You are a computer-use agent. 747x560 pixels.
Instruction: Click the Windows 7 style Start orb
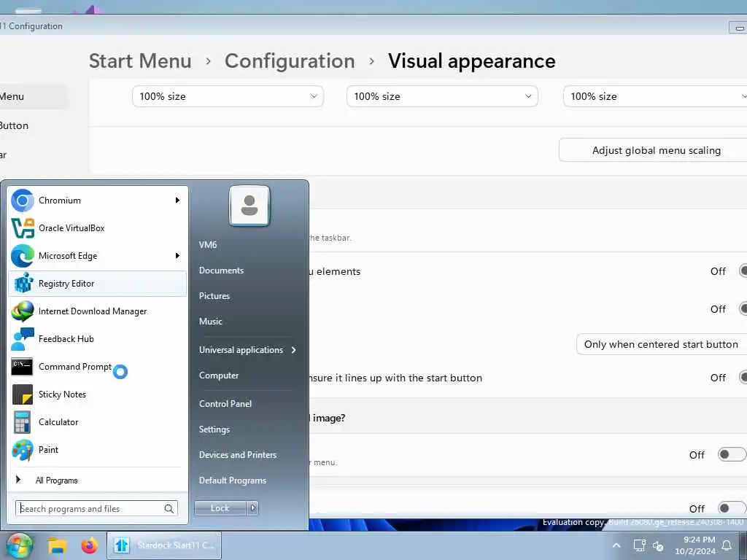[19, 545]
